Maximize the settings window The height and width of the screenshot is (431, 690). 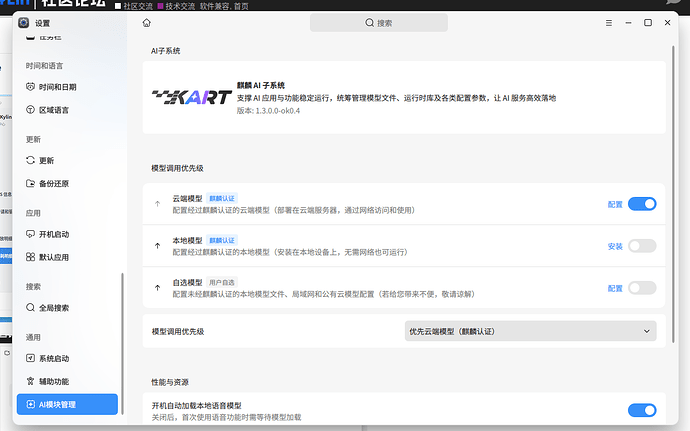pos(648,22)
